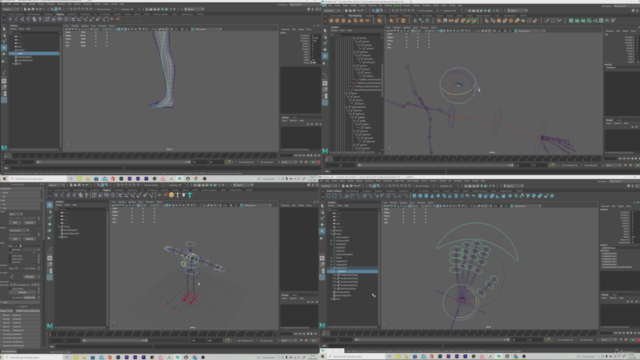Choose the Scale tool in the leg mesh window
Image resolution: width=640 pixels, height=360 pixels.
4,61
